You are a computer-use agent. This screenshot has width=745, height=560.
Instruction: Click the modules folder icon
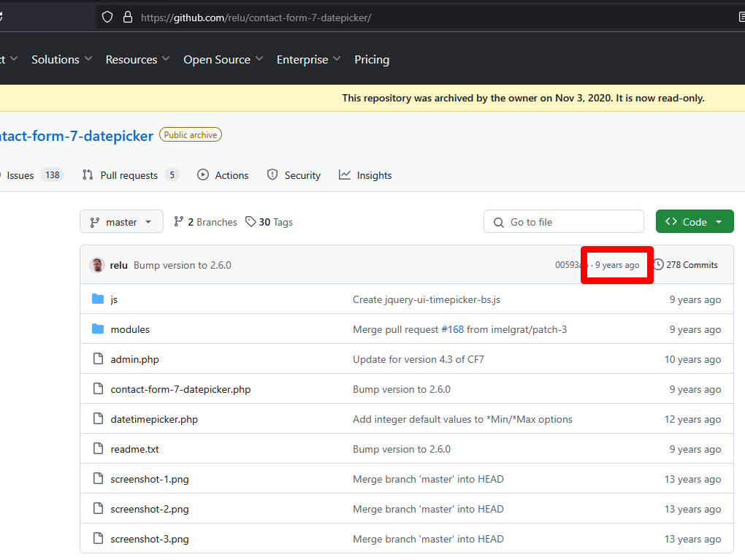98,329
